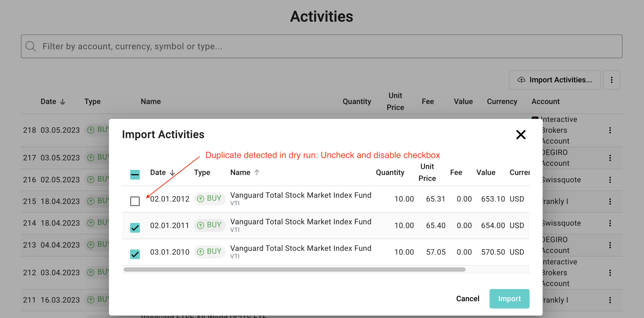Open row 211 actions menu
Viewport: 644px width, 318px height.
[610, 300]
